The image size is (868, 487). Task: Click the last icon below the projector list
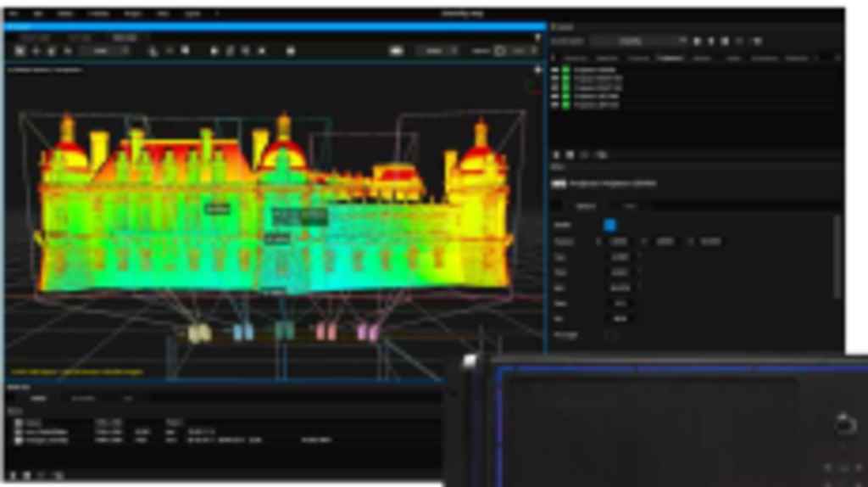click(602, 155)
